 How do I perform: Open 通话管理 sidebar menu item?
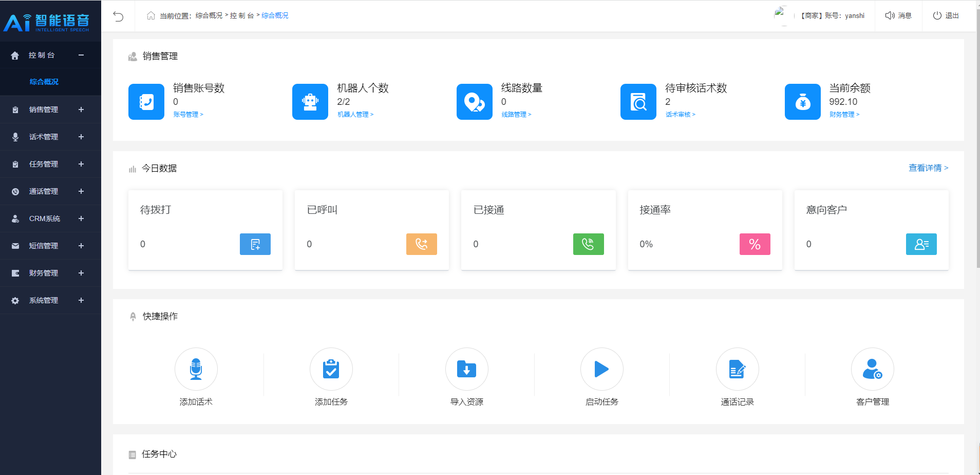tap(50, 191)
